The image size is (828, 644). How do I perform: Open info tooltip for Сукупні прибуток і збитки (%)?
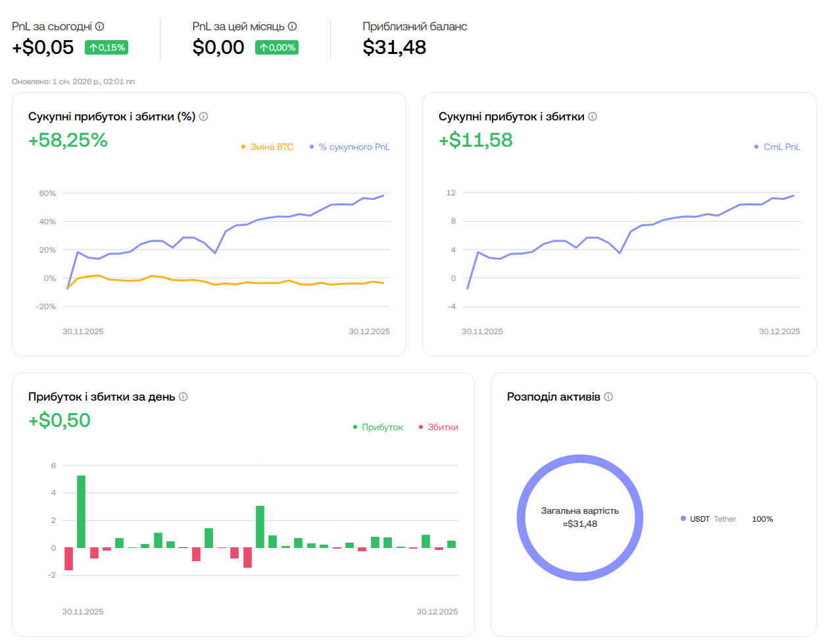click(203, 116)
